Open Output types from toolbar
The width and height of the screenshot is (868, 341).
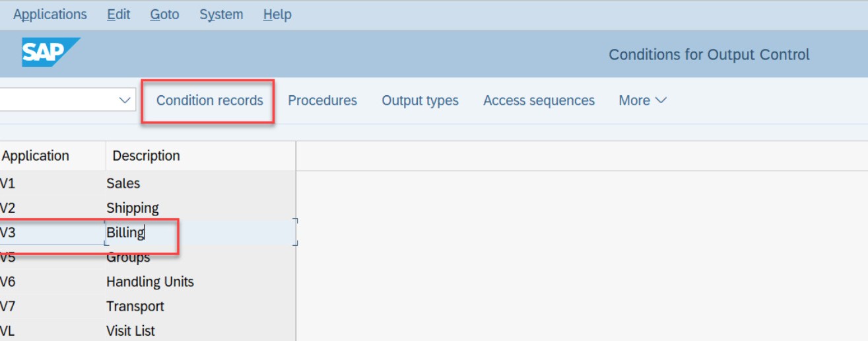click(420, 100)
